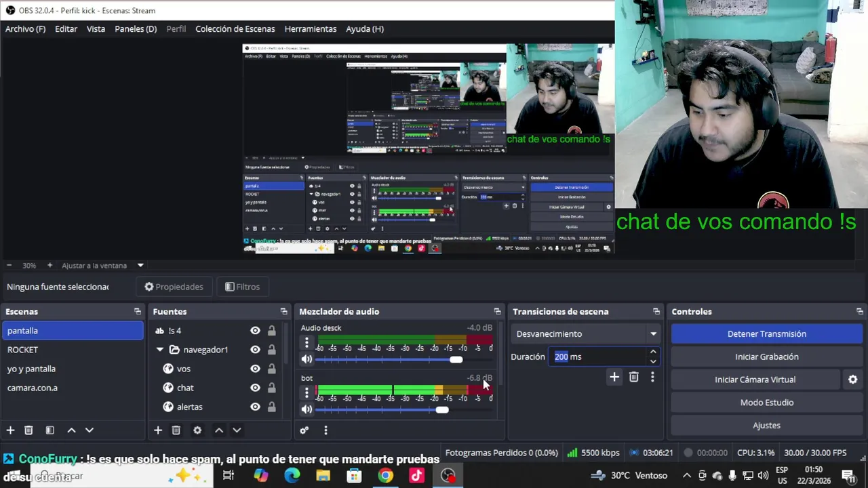Toggle lock on navegador1 group
Viewport: 868px width, 488px height.
(x=271, y=350)
